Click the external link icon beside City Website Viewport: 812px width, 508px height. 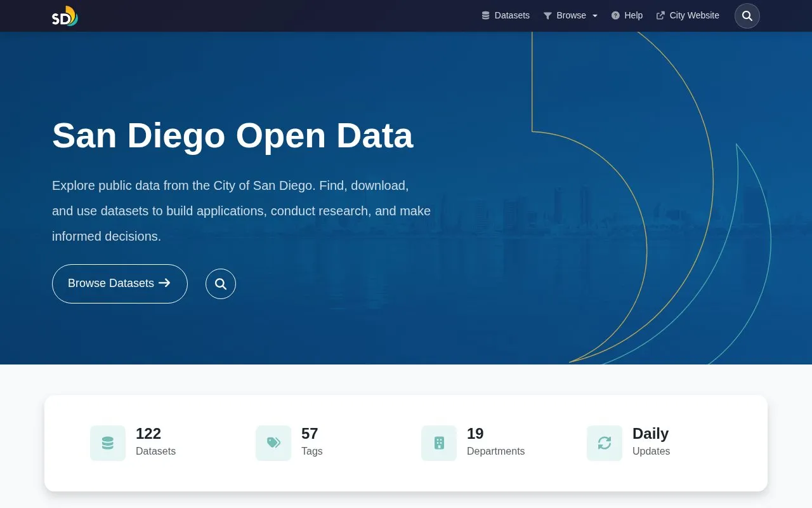point(660,15)
